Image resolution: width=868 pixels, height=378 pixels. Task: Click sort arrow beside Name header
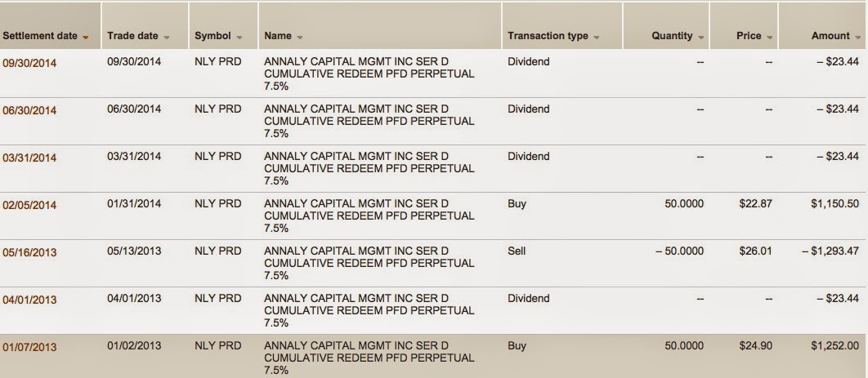299,38
